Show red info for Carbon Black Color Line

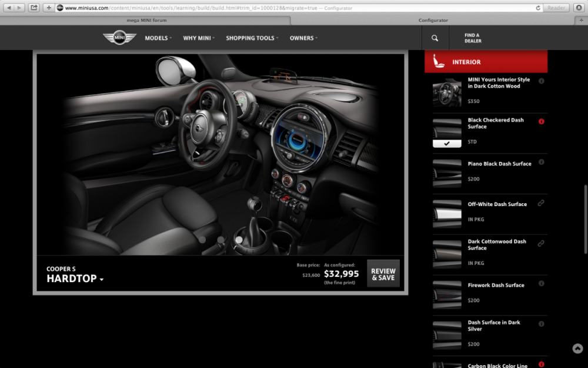541,364
